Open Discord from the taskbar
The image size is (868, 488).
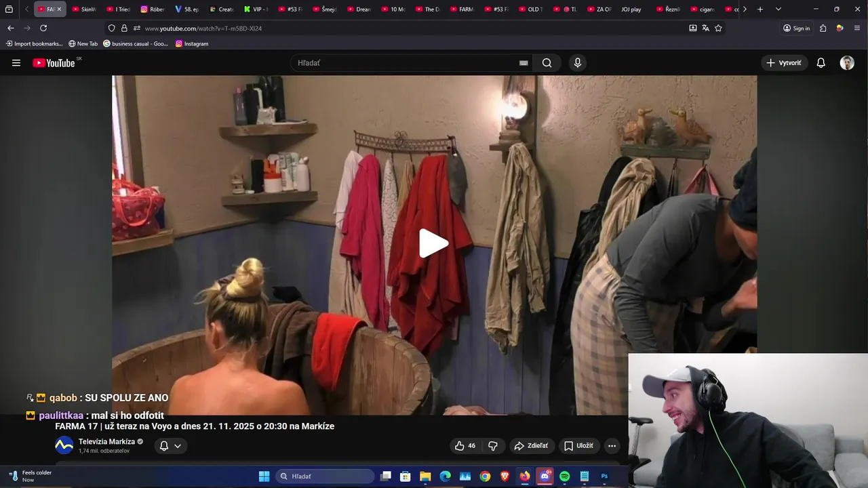(x=545, y=476)
